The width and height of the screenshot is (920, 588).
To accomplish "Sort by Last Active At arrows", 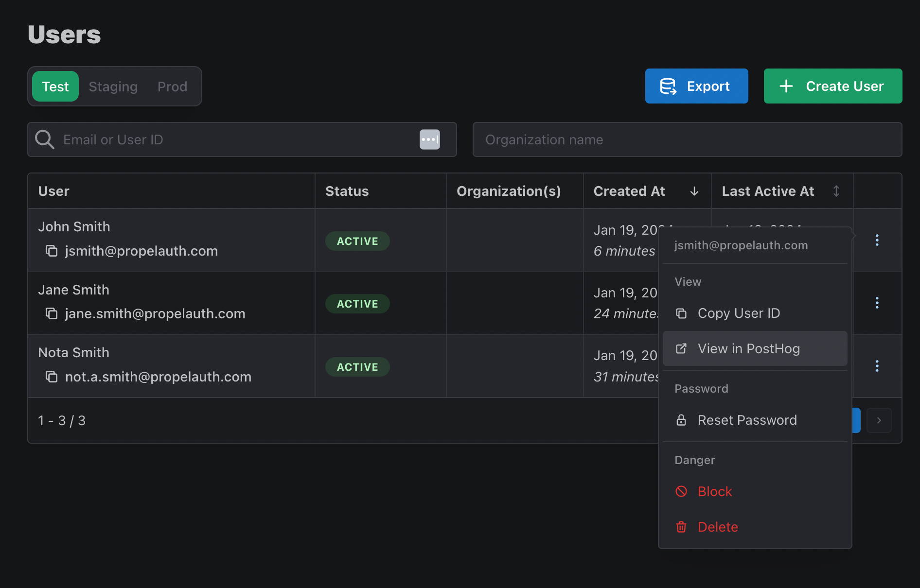I will [x=836, y=191].
